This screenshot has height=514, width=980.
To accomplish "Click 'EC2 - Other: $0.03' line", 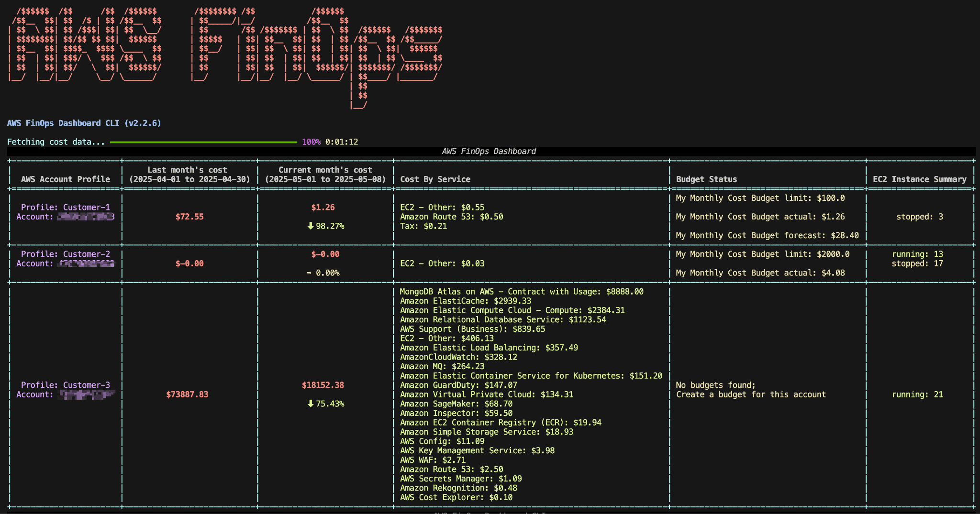I will [442, 263].
